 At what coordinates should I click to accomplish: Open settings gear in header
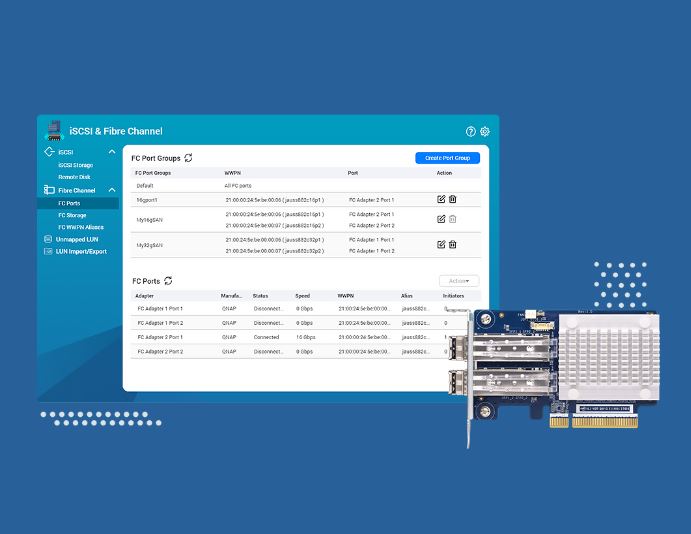pyautogui.click(x=485, y=131)
